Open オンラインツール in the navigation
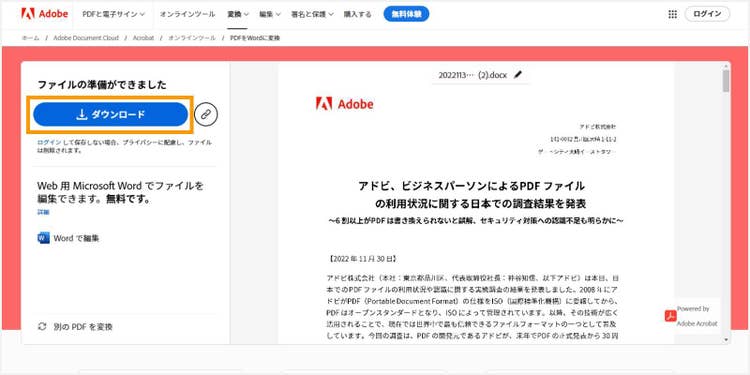Viewport: 750px width, 375px height. coord(188,14)
